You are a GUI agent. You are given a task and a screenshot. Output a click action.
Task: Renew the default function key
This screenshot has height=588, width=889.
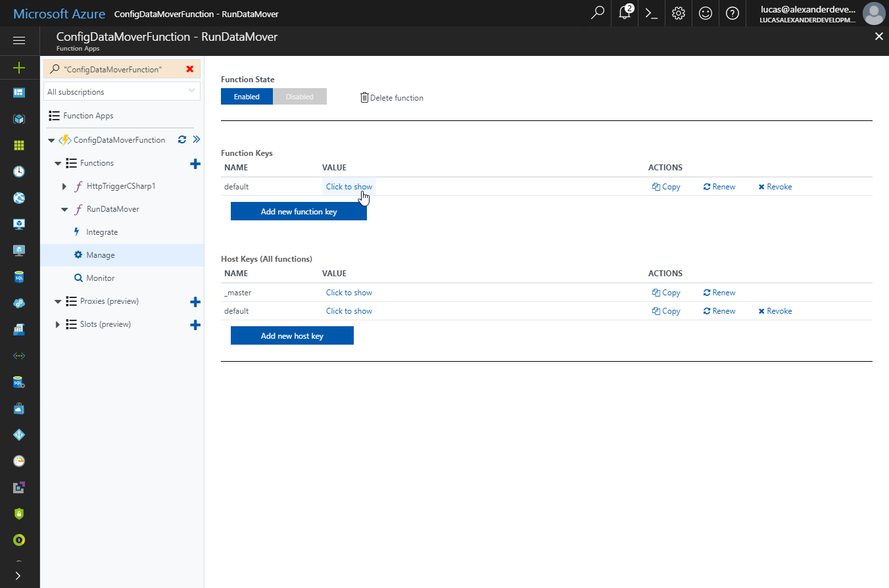[719, 187]
